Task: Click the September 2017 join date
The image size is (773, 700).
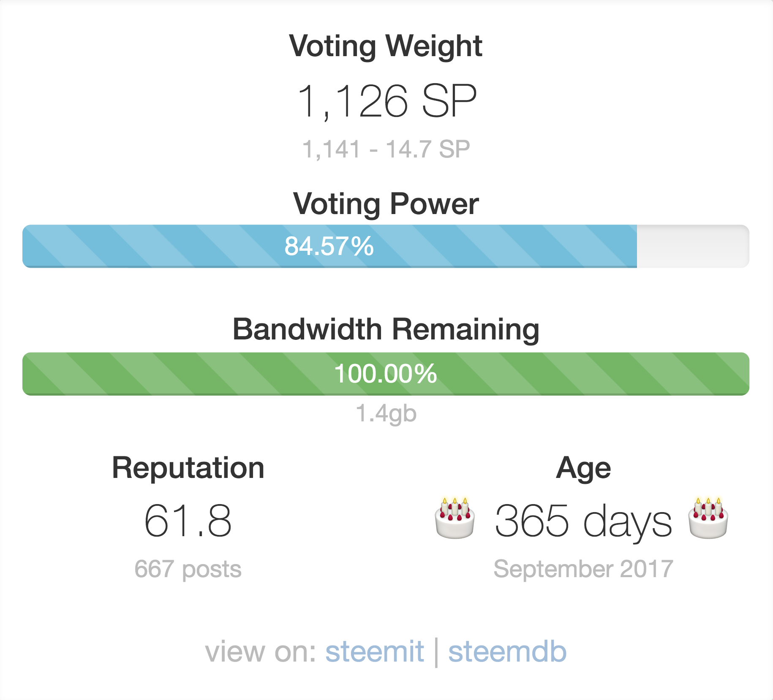Action: pos(583,569)
